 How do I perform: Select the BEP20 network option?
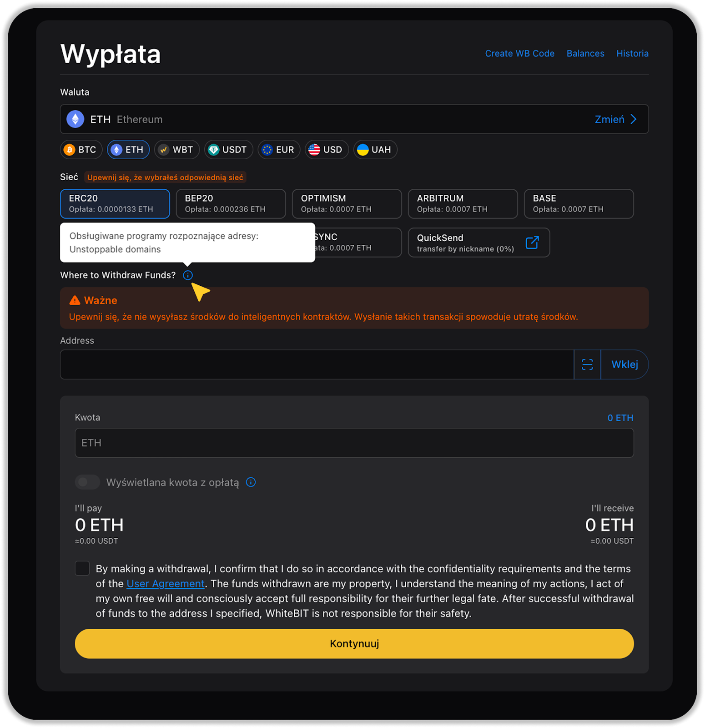(x=231, y=204)
